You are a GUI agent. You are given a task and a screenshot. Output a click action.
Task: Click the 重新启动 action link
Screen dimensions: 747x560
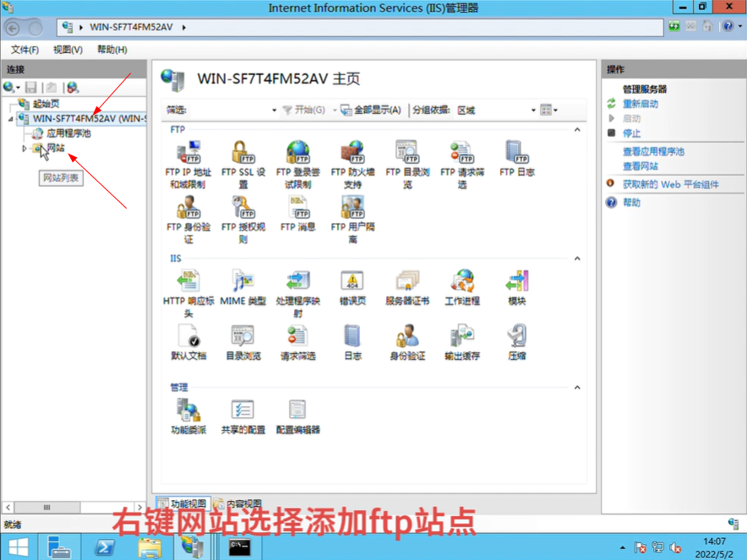tap(641, 104)
